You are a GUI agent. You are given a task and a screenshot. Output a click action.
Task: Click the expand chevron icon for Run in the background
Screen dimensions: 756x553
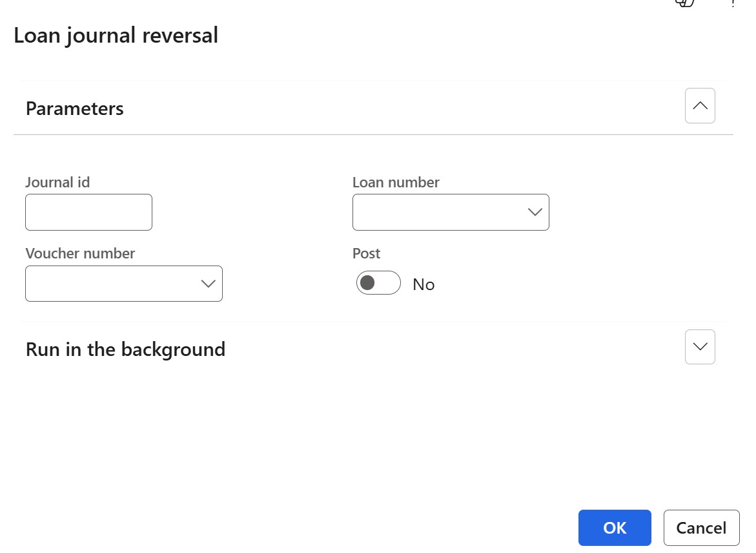click(x=700, y=347)
